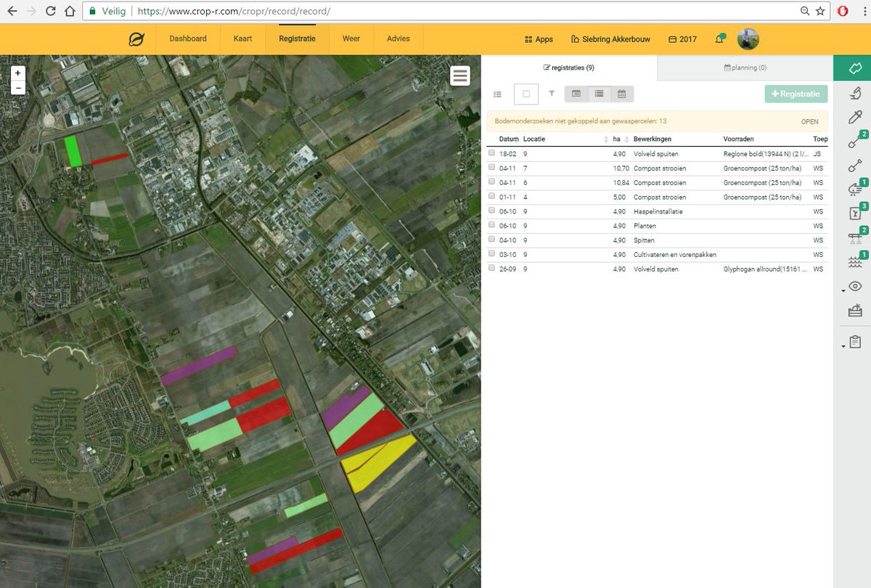
Task: Expand the arrow next to eye icon
Action: click(843, 291)
